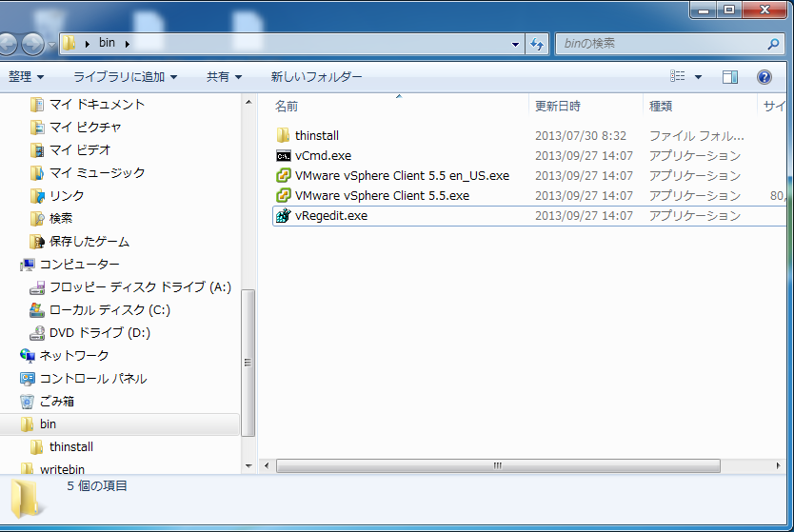Click bin in the address breadcrumb
This screenshot has width=794, height=532.
tap(107, 43)
